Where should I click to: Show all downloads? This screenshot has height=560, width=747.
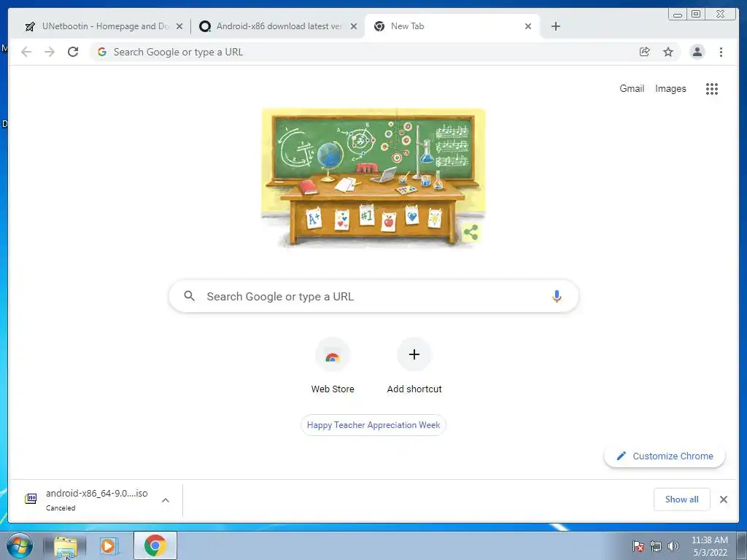(682, 499)
